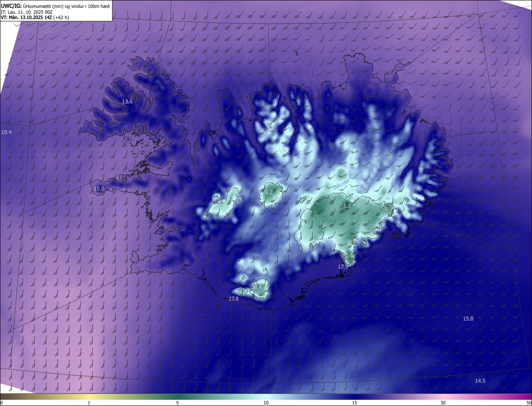Click the 15.0 value at the tip of the Snæfellsnes peninsula
532x406 pixels.
click(99, 188)
